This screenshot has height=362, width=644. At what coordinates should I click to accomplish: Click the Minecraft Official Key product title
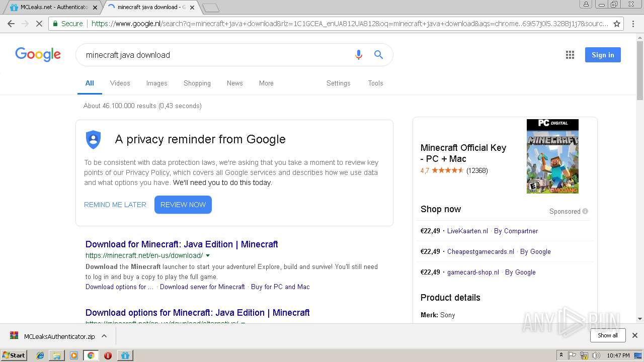point(463,153)
